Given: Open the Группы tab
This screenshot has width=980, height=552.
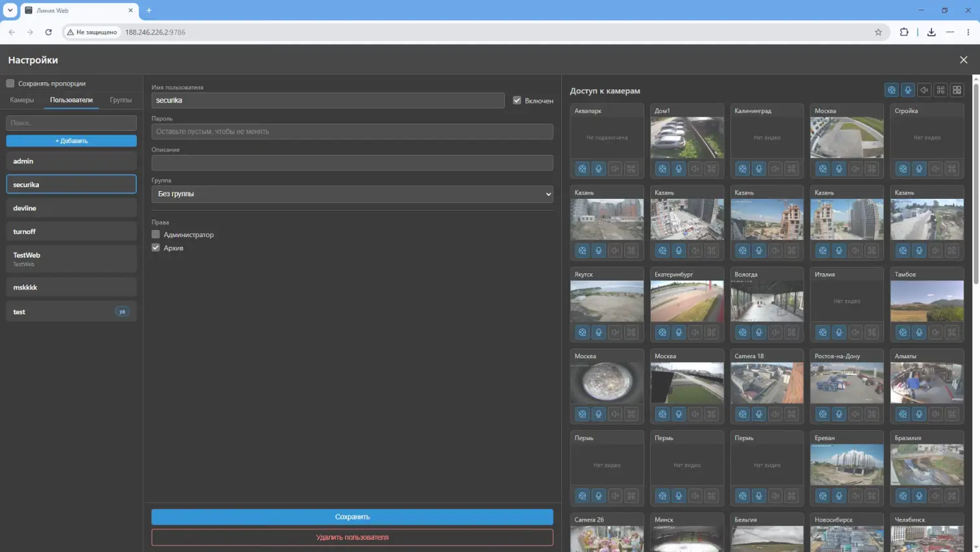Looking at the screenshot, I should (121, 100).
